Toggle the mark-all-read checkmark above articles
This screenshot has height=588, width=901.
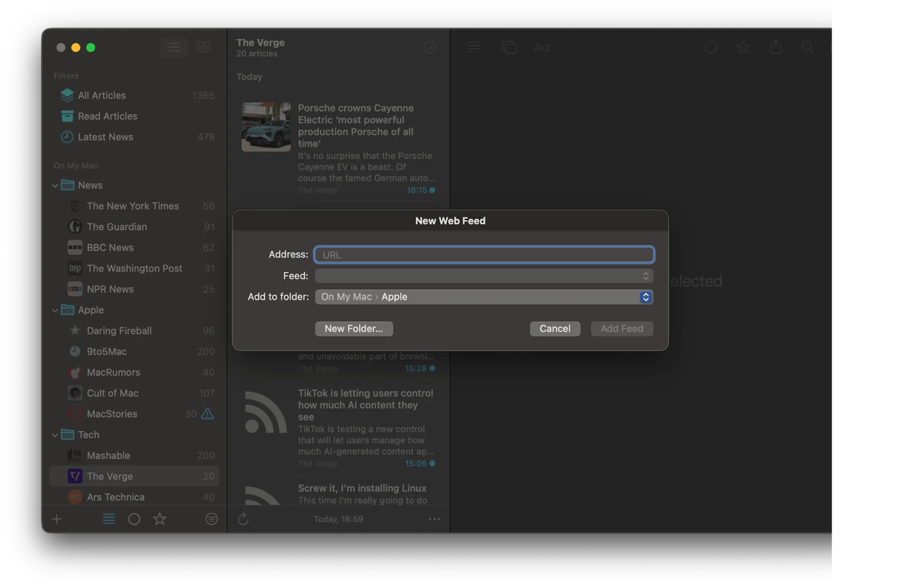pos(430,47)
